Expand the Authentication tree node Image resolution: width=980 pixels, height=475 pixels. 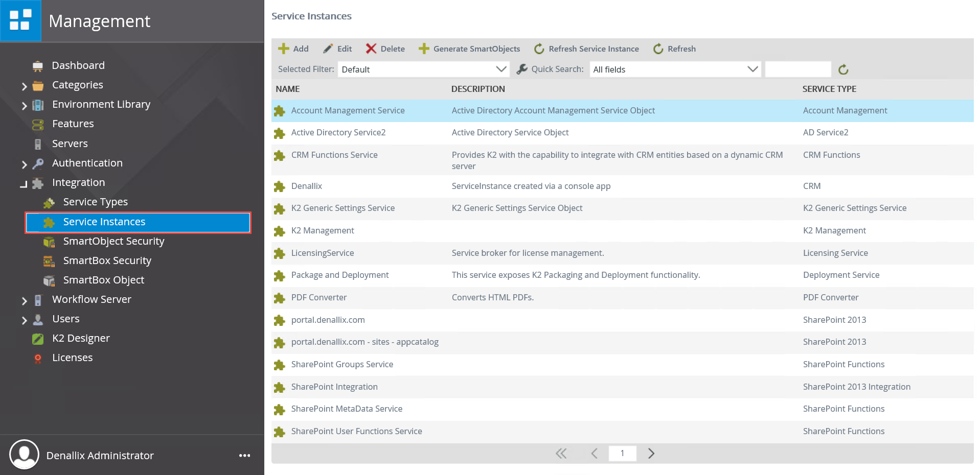click(x=24, y=164)
